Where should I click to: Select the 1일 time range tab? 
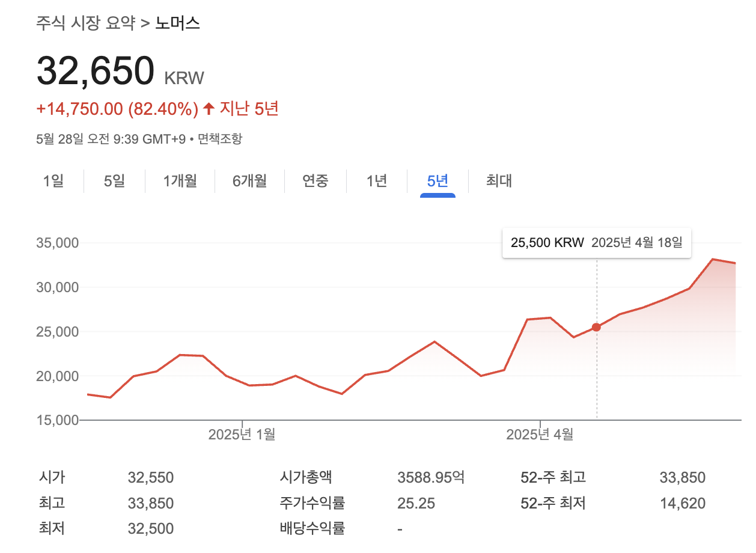point(53,180)
